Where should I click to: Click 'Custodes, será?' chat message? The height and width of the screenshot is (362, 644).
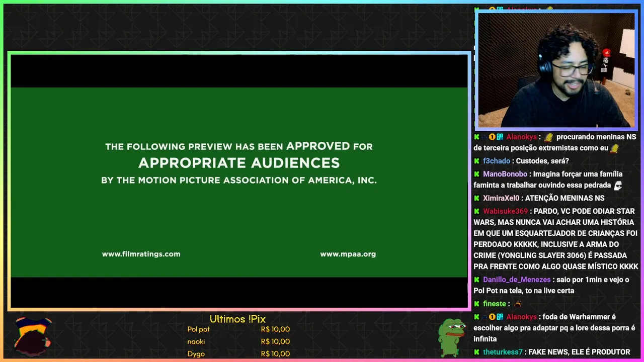click(x=542, y=161)
